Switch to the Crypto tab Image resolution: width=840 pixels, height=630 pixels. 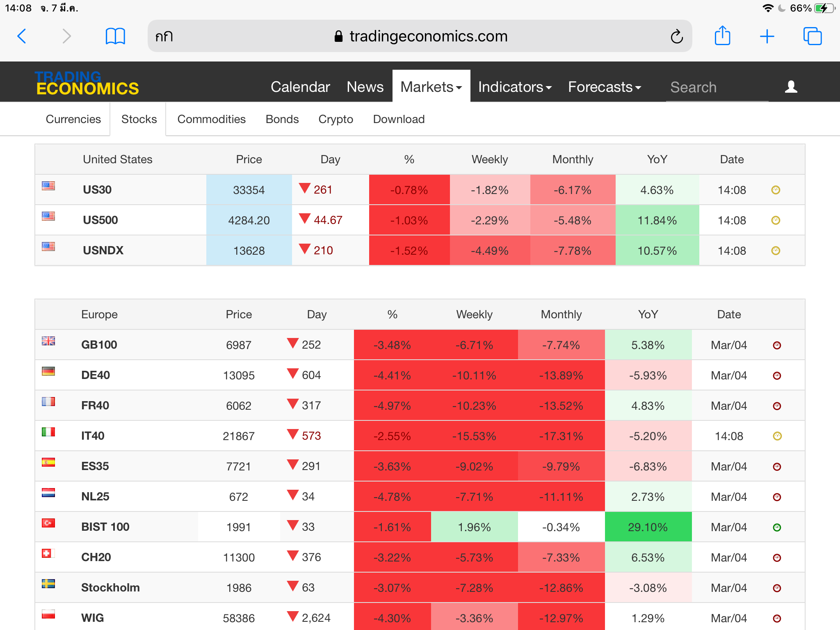(336, 119)
